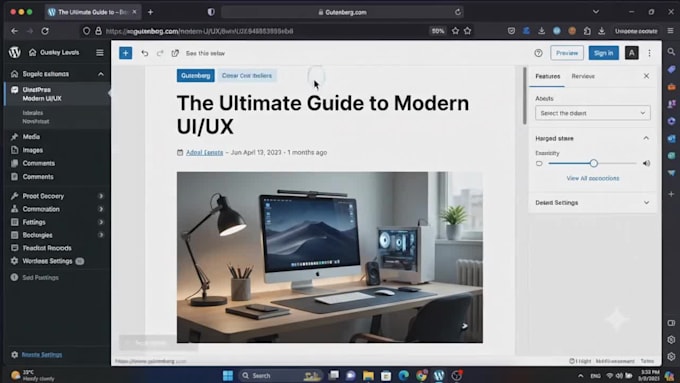Open the editor three-dot options menu
680x383 pixels.
point(649,53)
